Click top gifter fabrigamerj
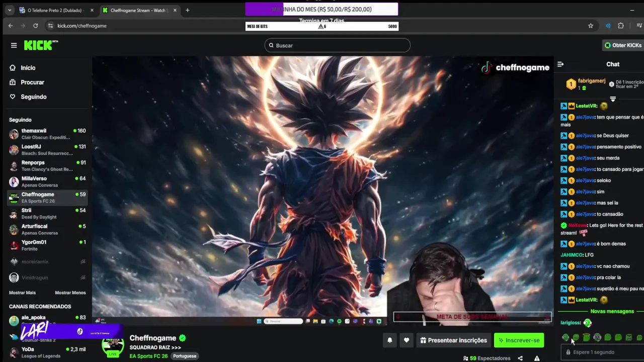 pyautogui.click(x=592, y=81)
